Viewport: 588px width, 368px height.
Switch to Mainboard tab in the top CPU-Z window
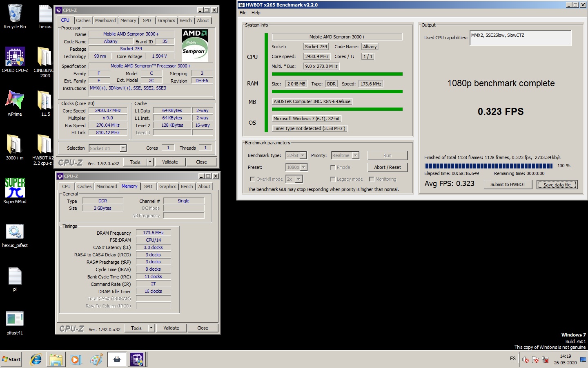pyautogui.click(x=105, y=20)
